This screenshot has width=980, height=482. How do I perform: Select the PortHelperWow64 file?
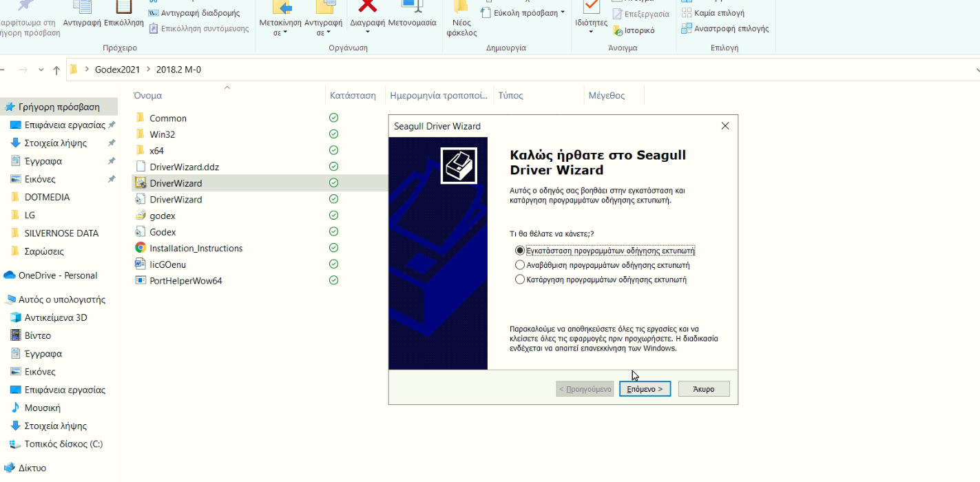185,281
